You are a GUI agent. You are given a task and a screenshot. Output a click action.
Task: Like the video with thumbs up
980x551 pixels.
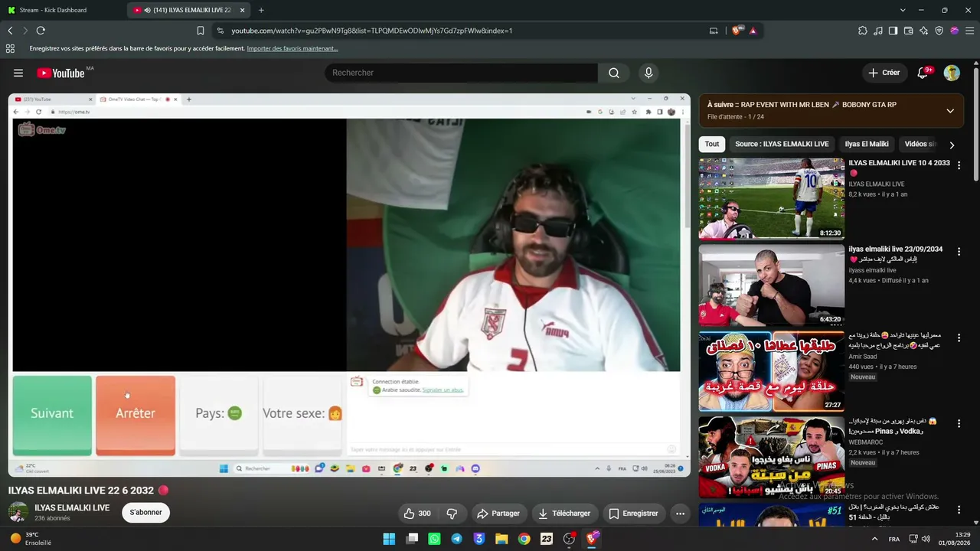point(417,514)
